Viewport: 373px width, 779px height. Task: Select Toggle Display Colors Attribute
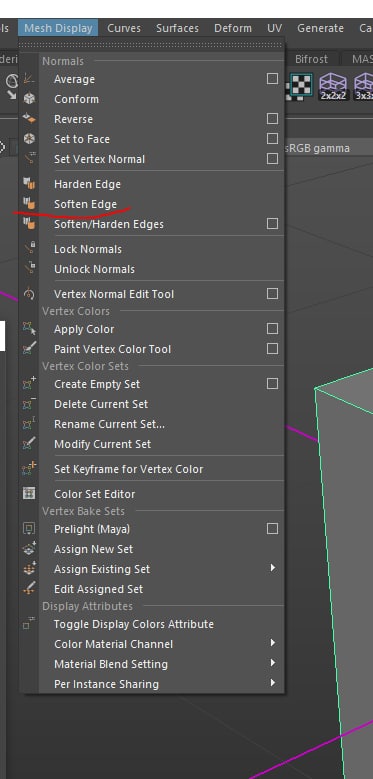134,624
